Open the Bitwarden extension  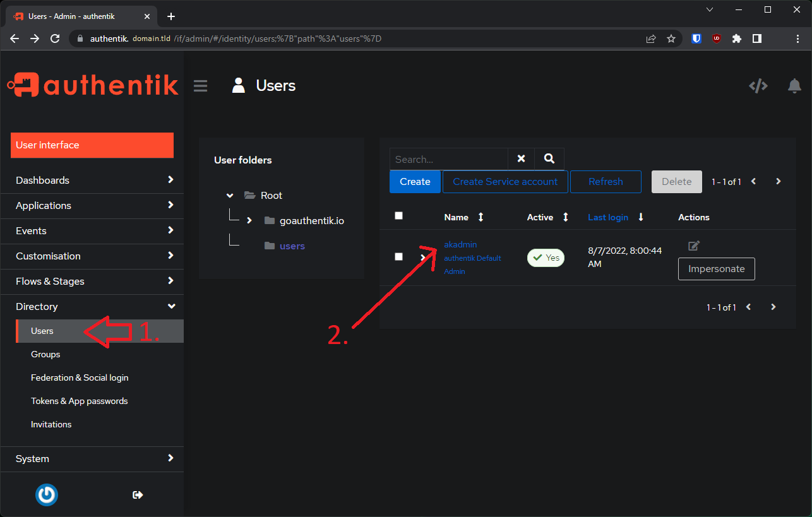[x=696, y=39]
